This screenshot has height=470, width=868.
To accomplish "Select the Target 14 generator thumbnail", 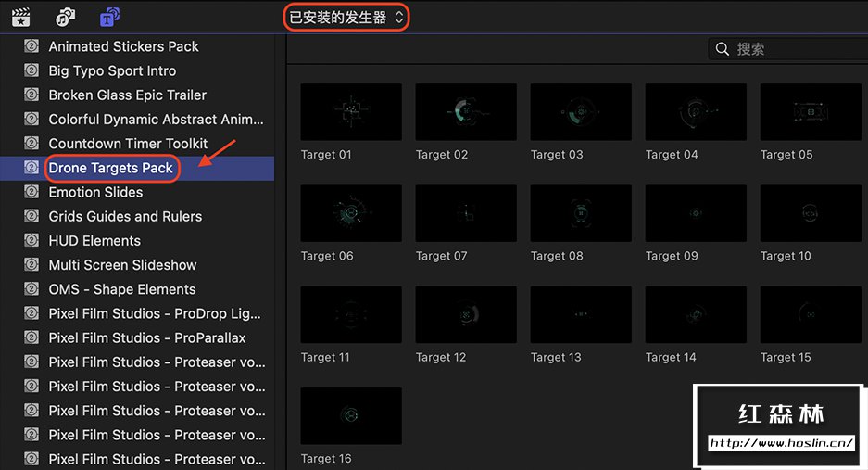I will [696, 315].
